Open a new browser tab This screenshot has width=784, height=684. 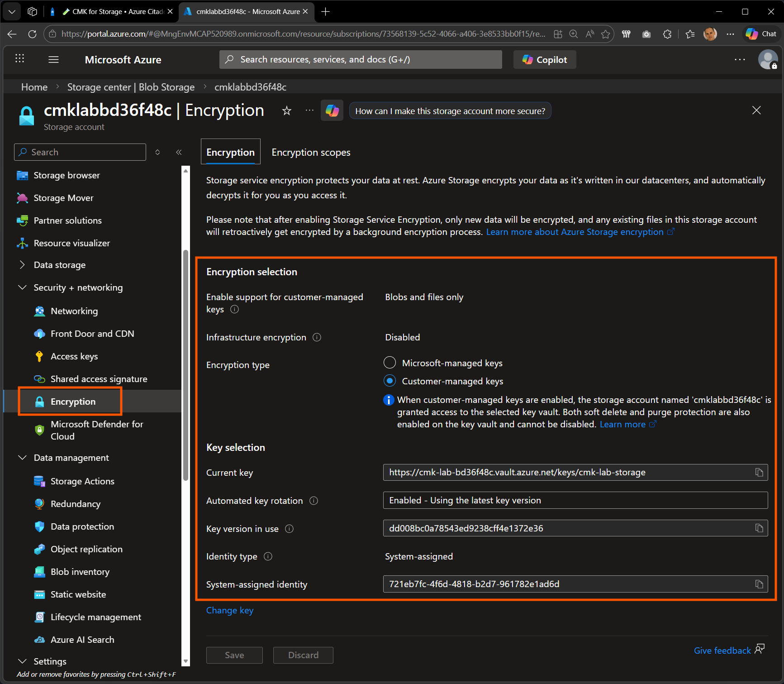(325, 12)
